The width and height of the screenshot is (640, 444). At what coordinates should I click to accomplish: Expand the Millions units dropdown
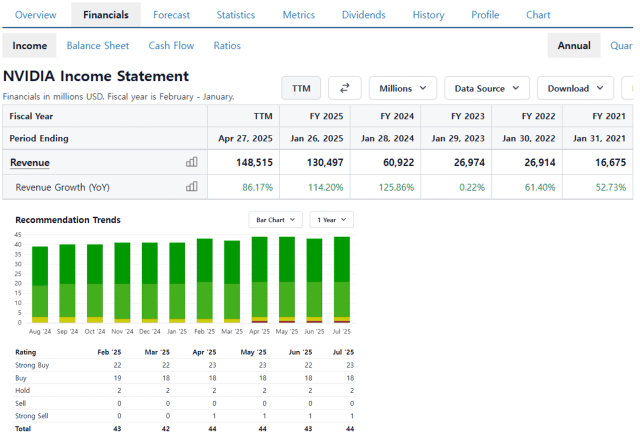pos(402,88)
